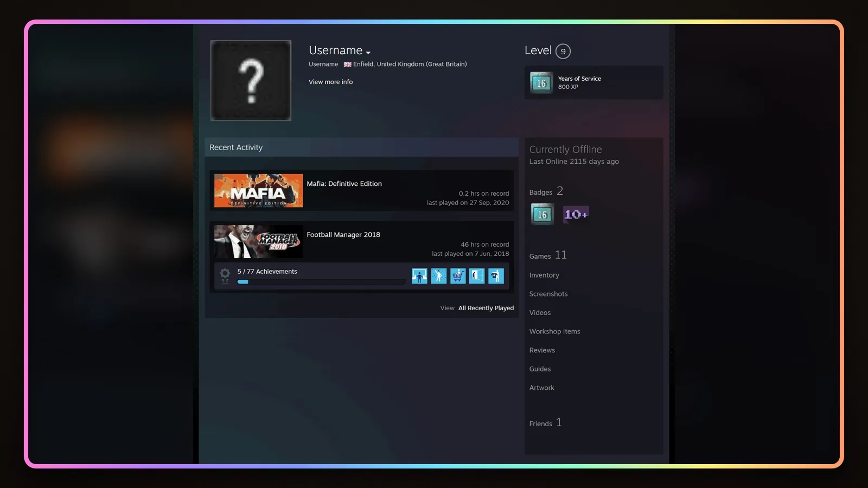
Task: Open the Football Manager 2018 banner image
Action: tap(258, 242)
